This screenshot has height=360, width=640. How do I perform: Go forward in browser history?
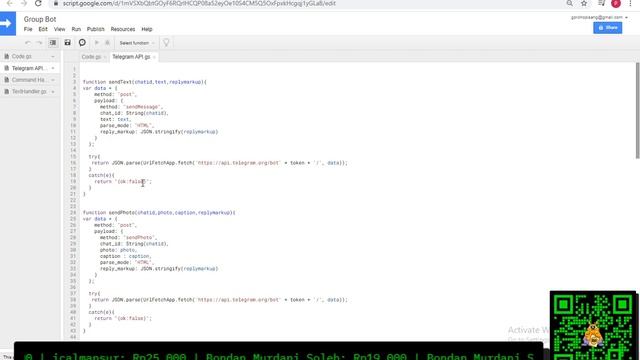pos(24,3)
